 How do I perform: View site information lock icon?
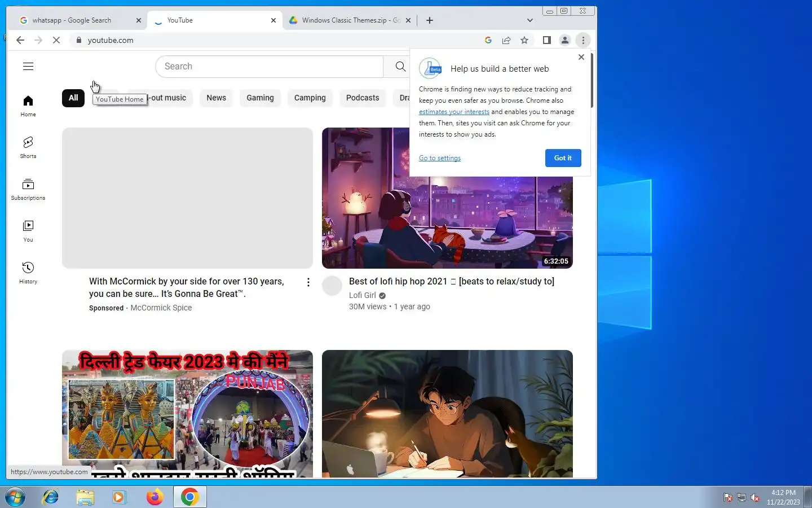(x=79, y=40)
